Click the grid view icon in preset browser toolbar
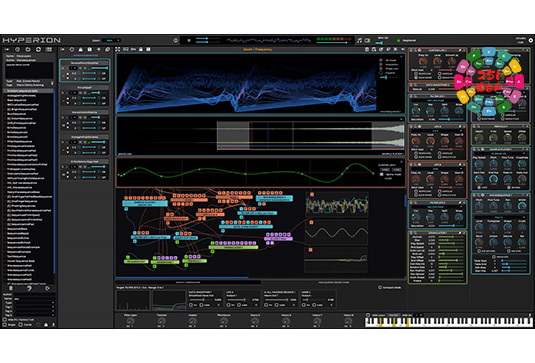 point(49,50)
